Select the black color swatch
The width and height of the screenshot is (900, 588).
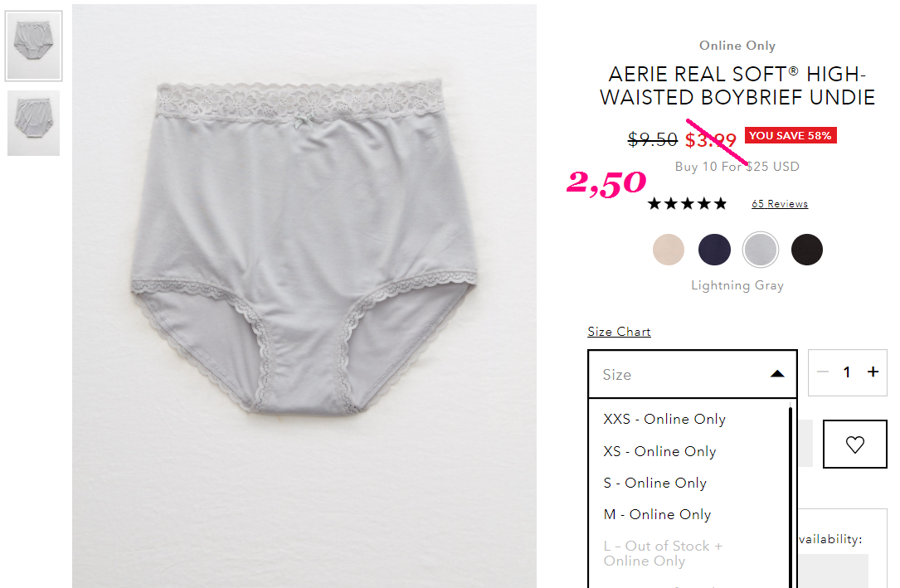(807, 250)
